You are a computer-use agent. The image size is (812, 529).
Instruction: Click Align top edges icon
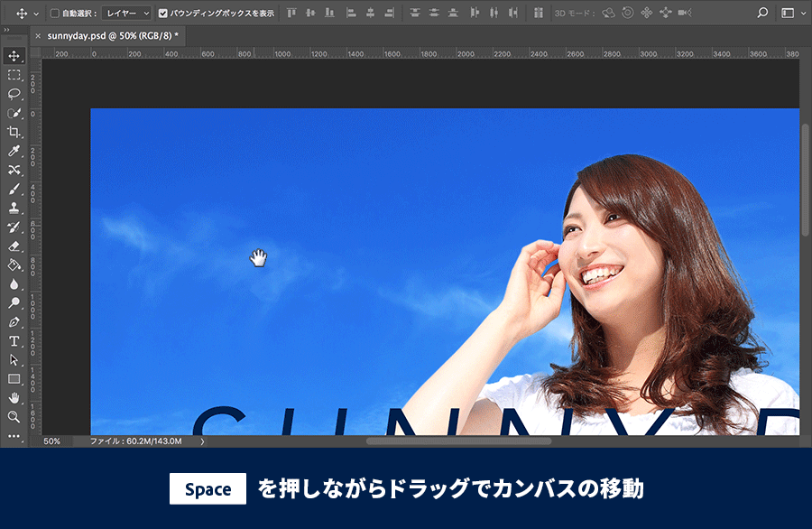[x=291, y=13]
